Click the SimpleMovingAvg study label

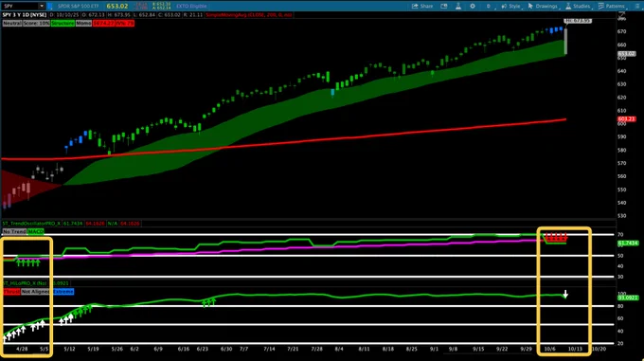[x=249, y=15]
